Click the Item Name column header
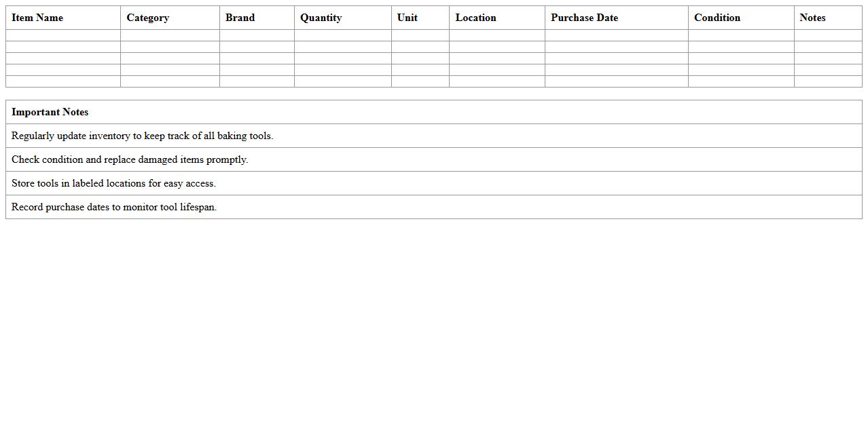This screenshot has height=441, width=868. [37, 18]
